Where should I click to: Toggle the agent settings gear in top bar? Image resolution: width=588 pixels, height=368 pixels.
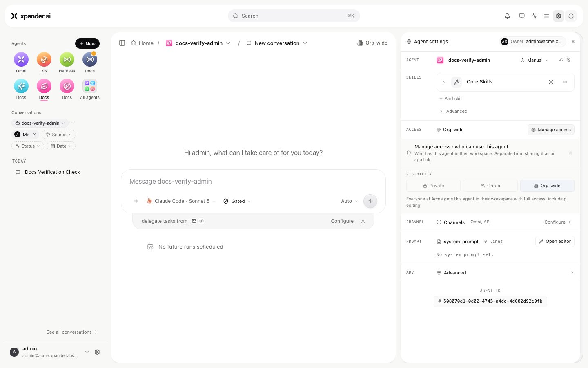[x=559, y=16]
